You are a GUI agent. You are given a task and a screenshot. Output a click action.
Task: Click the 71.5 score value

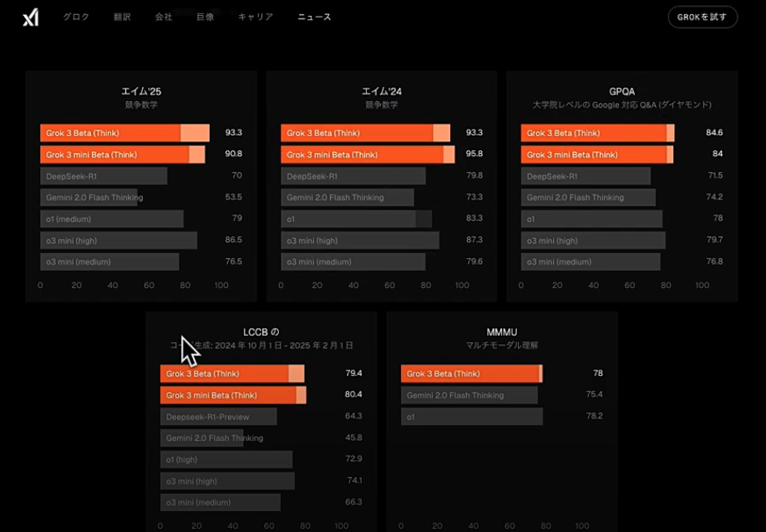coord(715,175)
